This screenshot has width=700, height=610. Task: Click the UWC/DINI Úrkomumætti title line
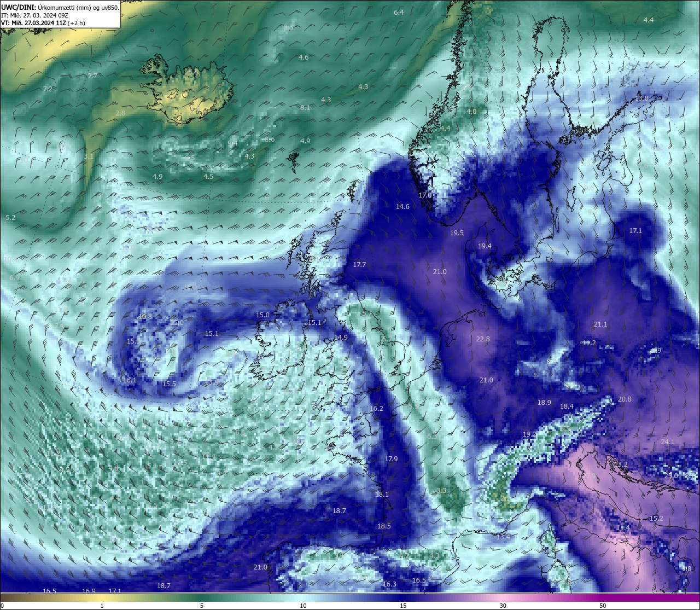pos(60,7)
